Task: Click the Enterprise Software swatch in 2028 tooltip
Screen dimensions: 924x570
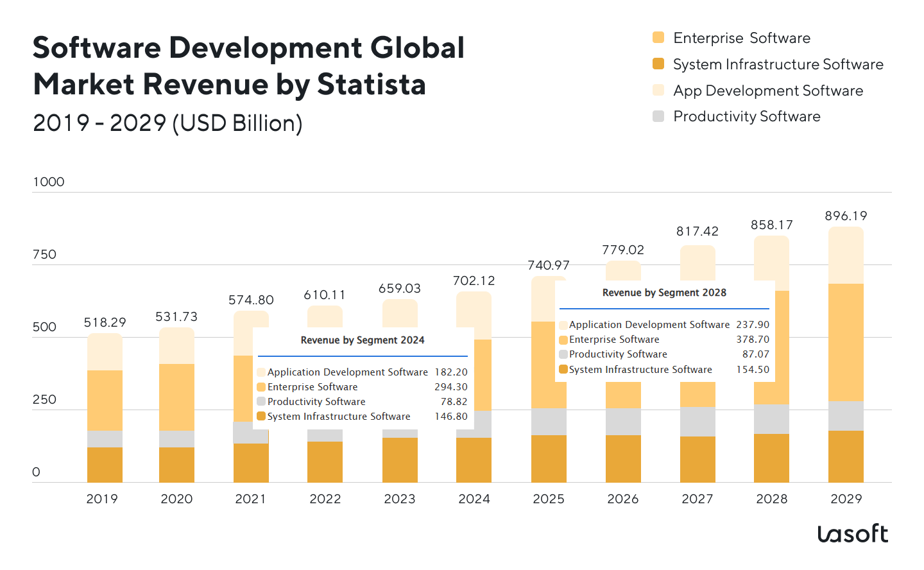Action: point(565,339)
